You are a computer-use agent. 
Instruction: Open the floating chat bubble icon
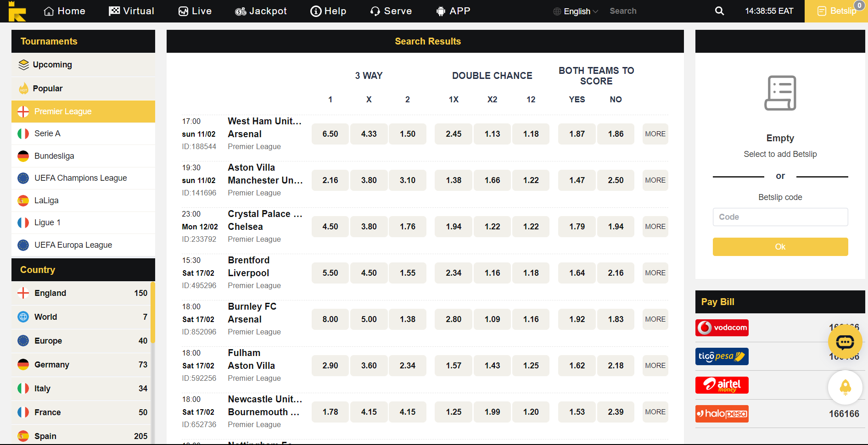click(x=845, y=342)
